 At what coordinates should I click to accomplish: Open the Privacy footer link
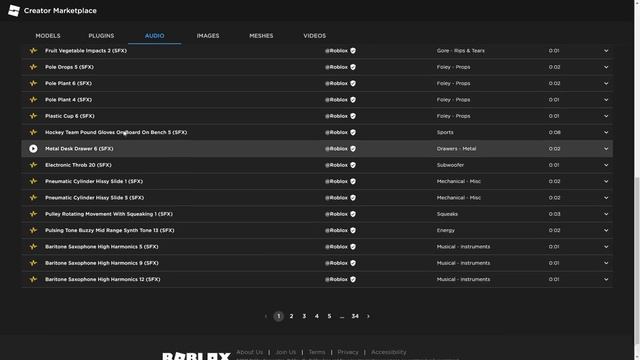pos(348,352)
